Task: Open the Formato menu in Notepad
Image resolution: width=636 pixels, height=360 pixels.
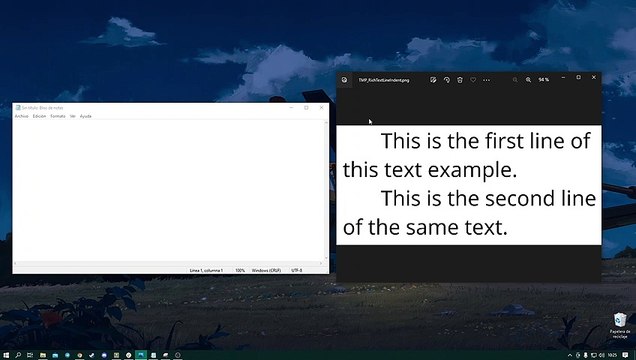Action: click(58, 116)
